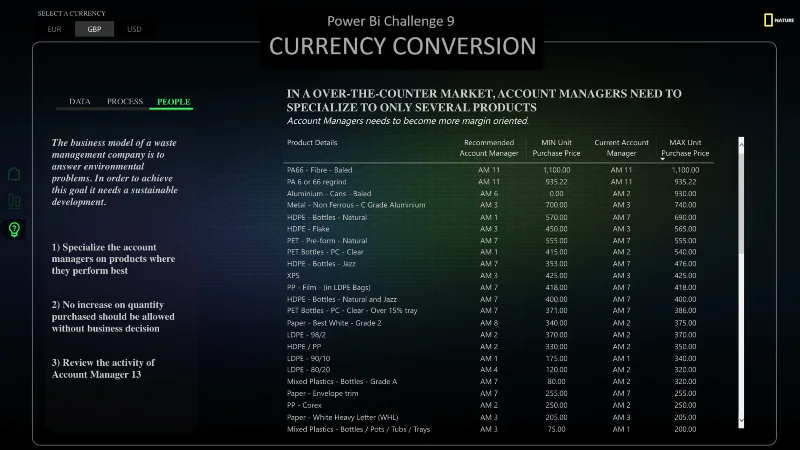Sort by Current Account Manager column
The image size is (800, 450).
[621, 148]
